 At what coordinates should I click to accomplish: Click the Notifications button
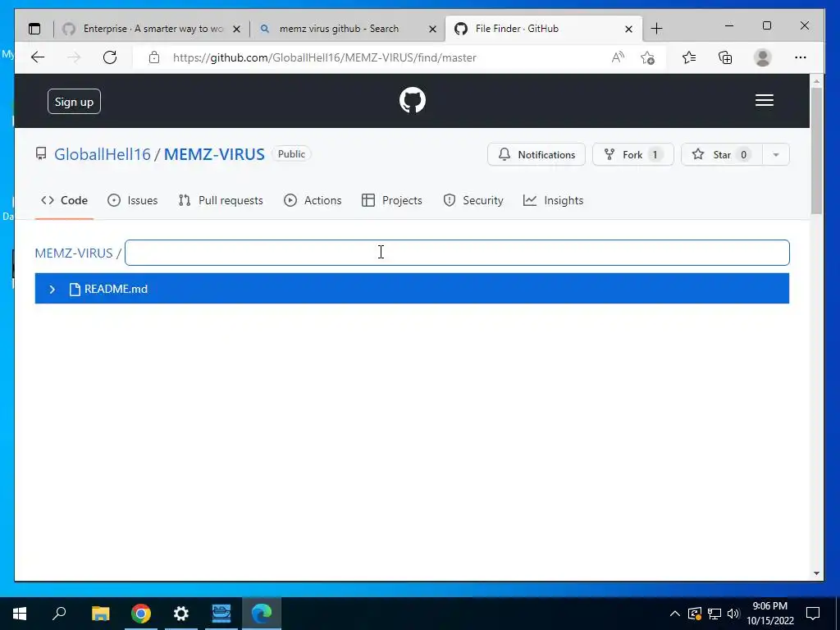536,155
